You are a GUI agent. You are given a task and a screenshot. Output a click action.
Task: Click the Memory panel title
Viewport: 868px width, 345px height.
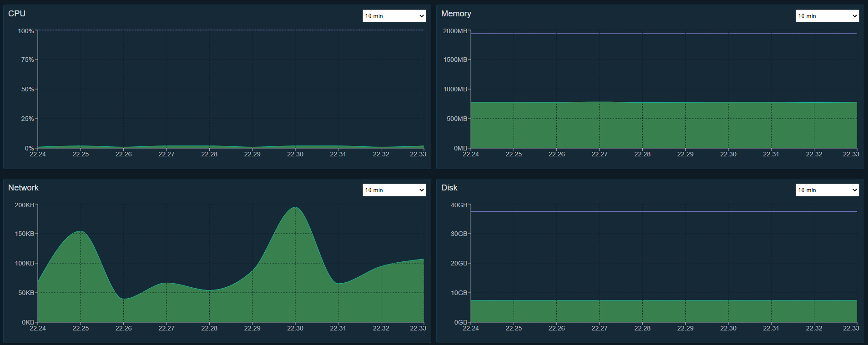(x=456, y=14)
